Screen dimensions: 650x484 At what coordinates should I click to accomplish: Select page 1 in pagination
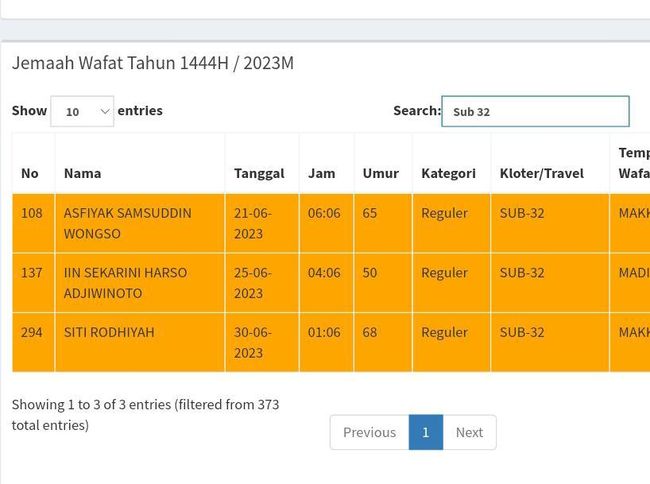click(x=425, y=432)
